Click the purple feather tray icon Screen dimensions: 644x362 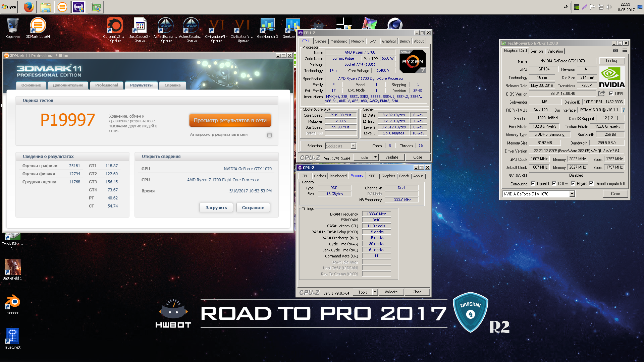[x=585, y=7]
